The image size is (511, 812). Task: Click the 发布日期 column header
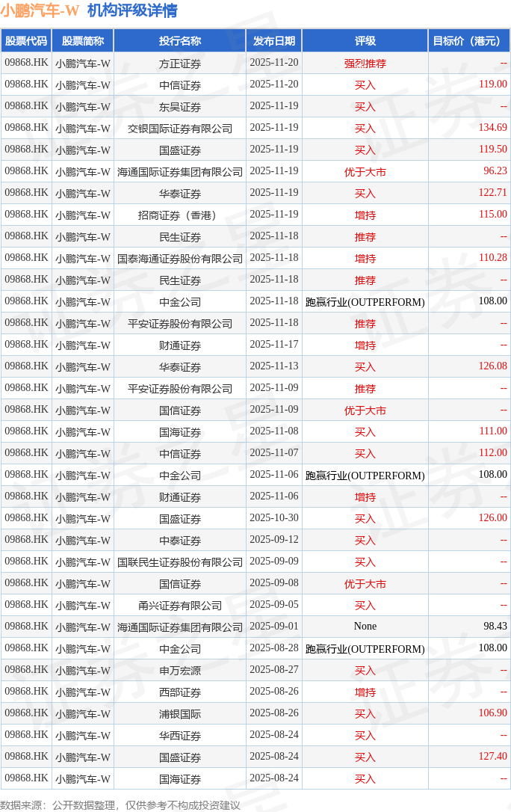pyautogui.click(x=274, y=41)
